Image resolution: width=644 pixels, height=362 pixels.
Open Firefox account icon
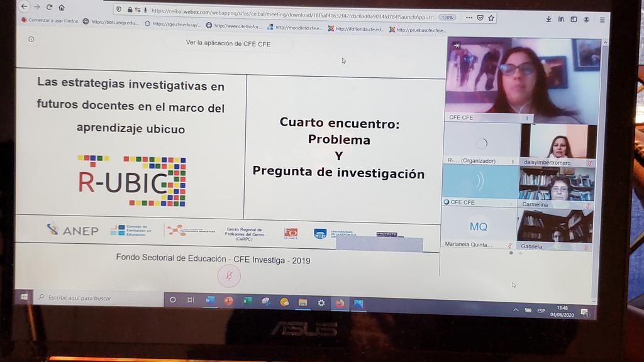tap(587, 19)
